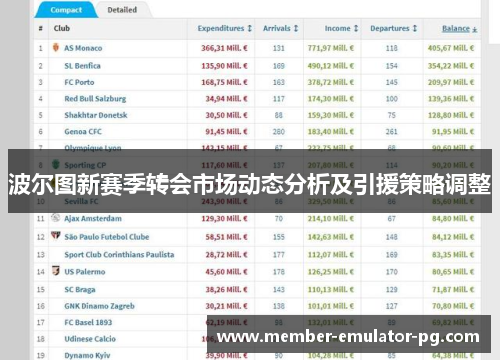Open the Shakhtar Donetsk link
The height and width of the screenshot is (362, 500).
[x=96, y=115]
